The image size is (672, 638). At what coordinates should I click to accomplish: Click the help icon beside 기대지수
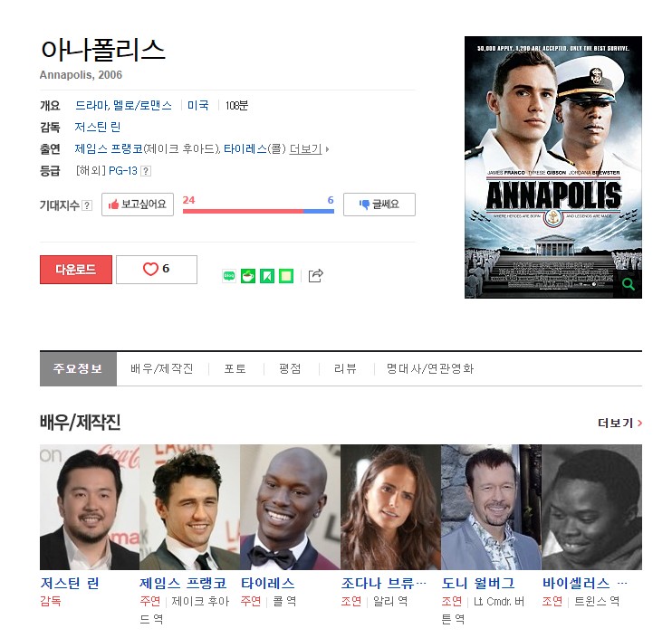click(x=87, y=205)
